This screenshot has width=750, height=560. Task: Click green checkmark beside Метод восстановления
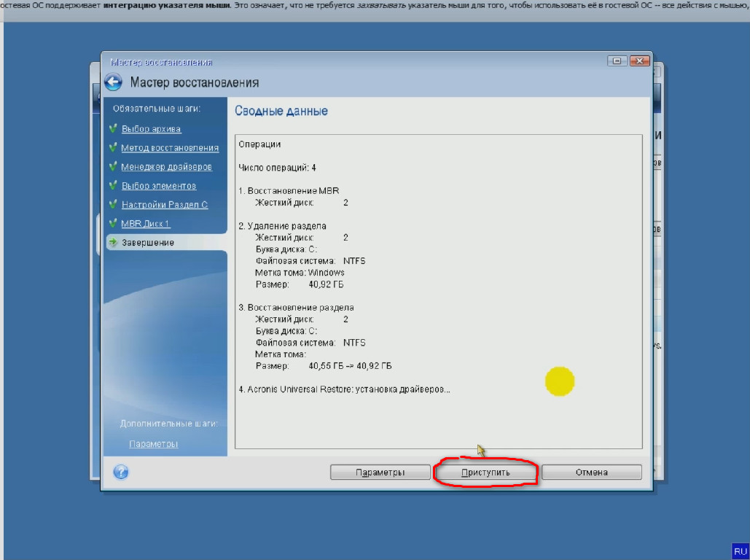pyautogui.click(x=113, y=148)
